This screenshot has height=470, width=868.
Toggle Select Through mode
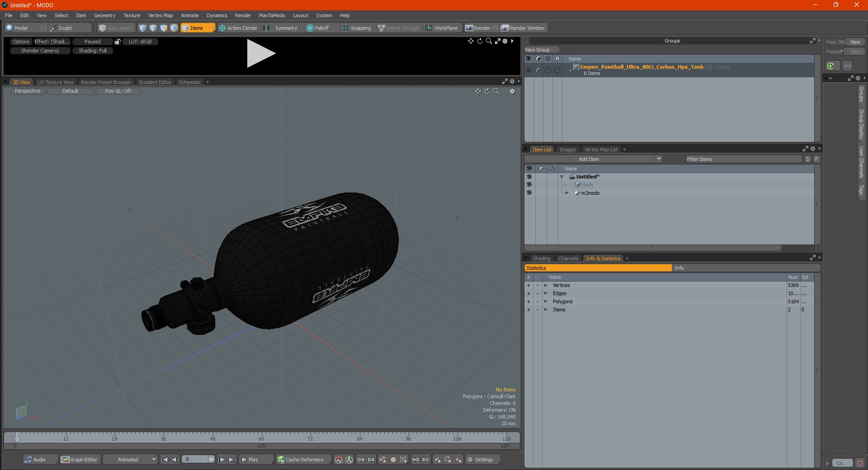click(399, 28)
